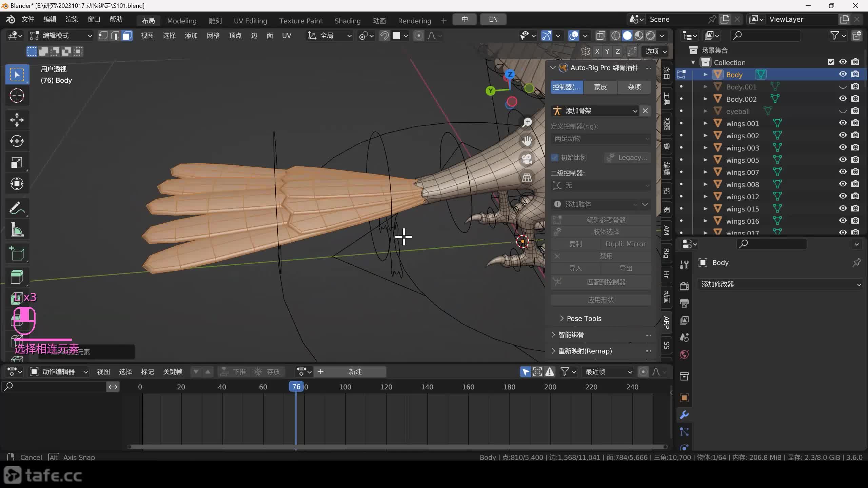868x488 pixels.
Task: Toggle X axis mirror
Action: 597,52
